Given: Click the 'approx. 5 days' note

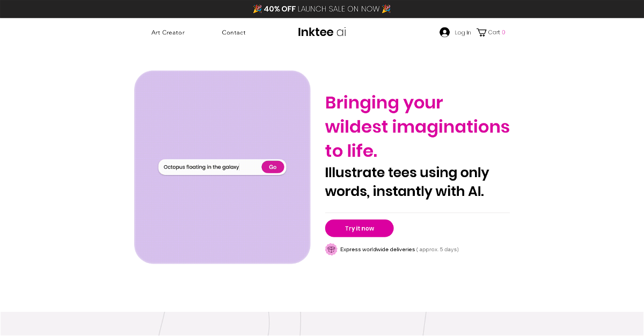Looking at the screenshot, I should [437, 250].
